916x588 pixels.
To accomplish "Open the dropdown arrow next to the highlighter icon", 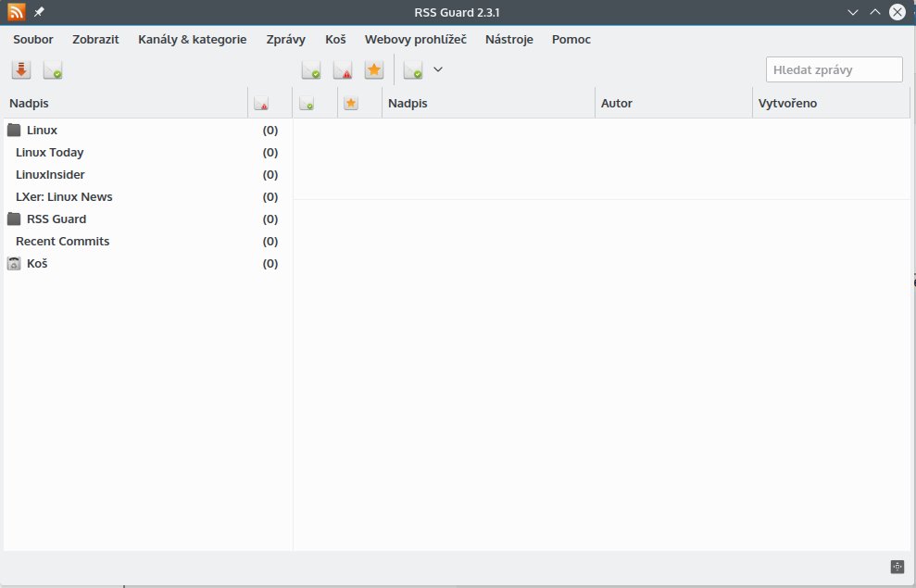I will tap(437, 69).
